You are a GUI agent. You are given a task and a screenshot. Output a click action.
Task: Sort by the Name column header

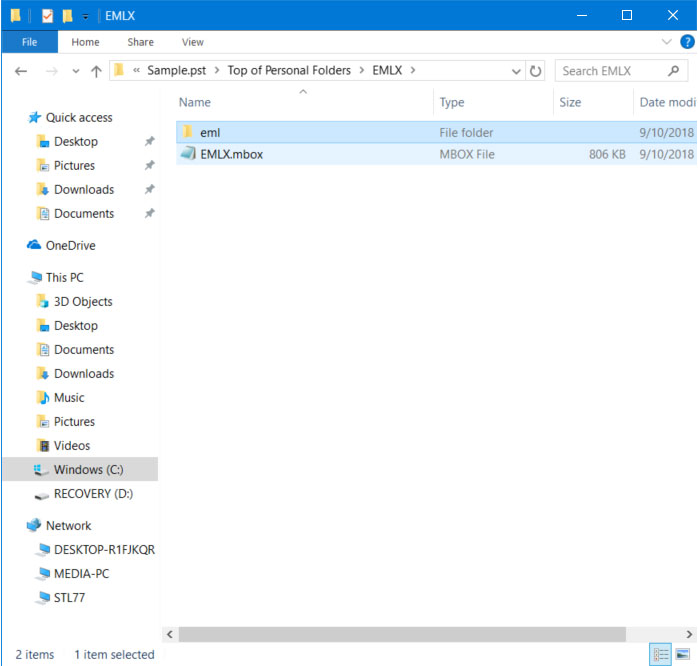pyautogui.click(x=195, y=102)
